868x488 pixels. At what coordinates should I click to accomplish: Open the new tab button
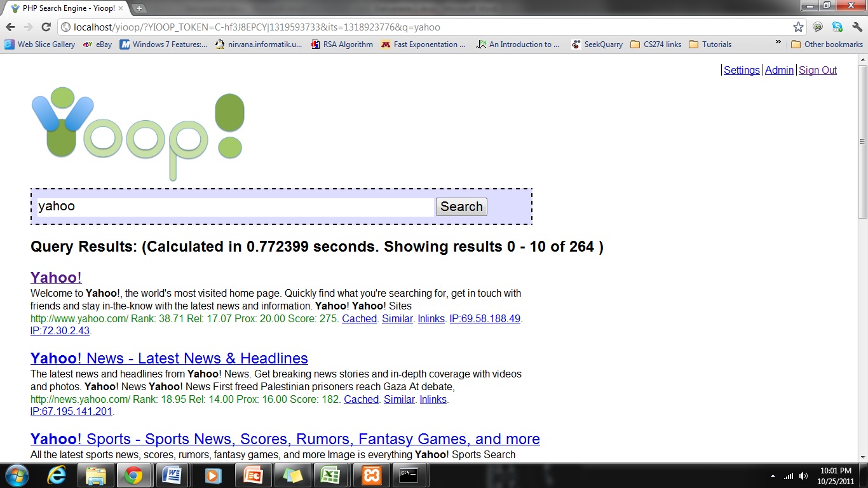139,8
